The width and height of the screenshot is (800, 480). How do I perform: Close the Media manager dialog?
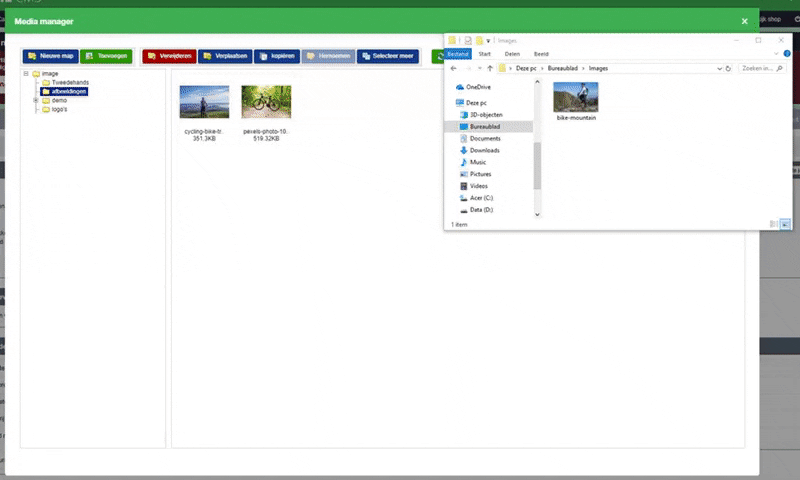click(x=744, y=20)
